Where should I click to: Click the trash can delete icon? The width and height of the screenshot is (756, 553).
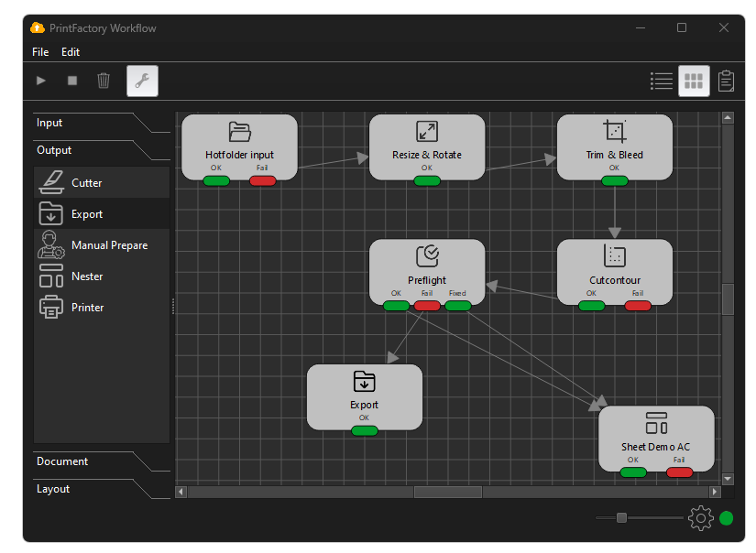coord(104,81)
